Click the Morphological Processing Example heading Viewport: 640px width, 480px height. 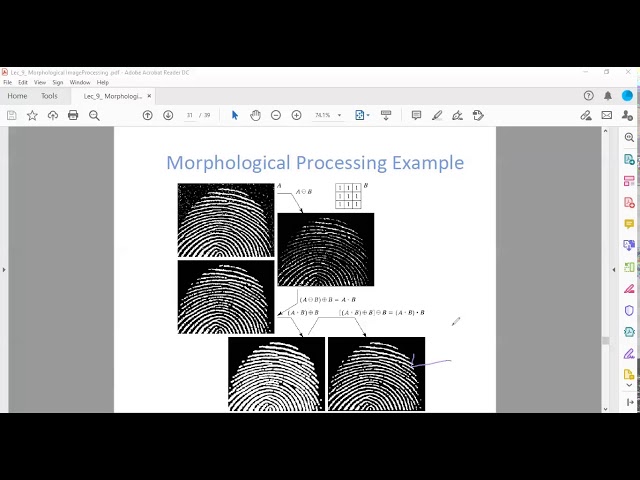pyautogui.click(x=315, y=162)
